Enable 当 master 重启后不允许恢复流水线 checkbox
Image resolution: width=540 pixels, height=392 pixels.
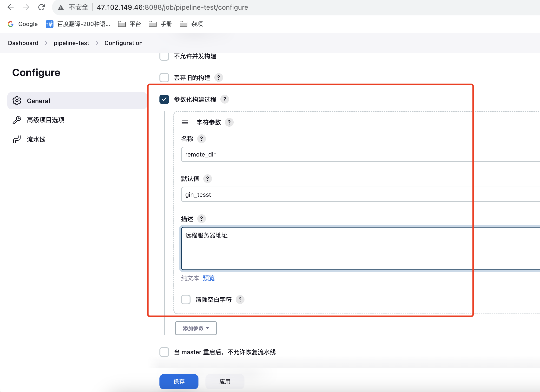164,352
